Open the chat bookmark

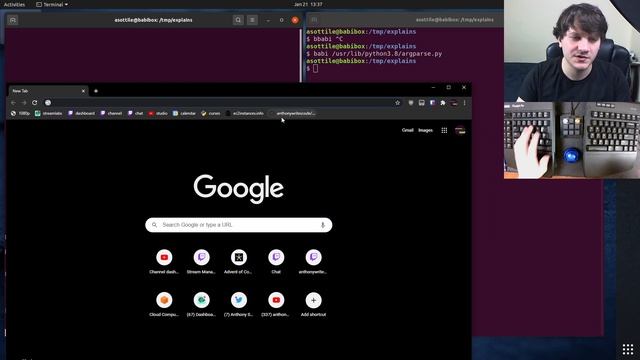tap(136, 113)
